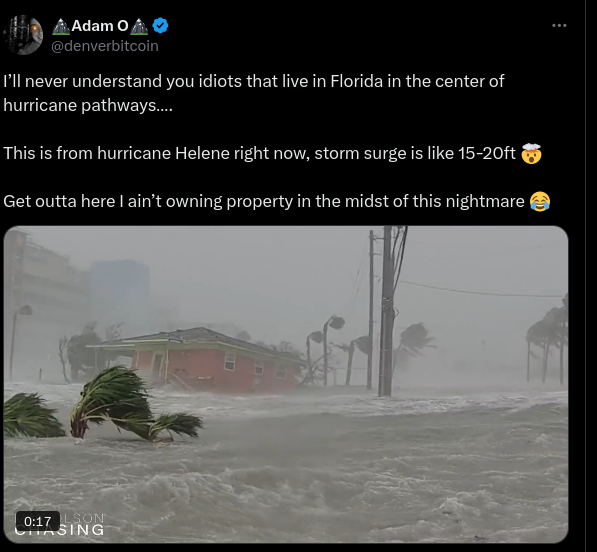This screenshot has height=552, width=597.
Task: Click the blue verified badge
Action: pos(160,26)
